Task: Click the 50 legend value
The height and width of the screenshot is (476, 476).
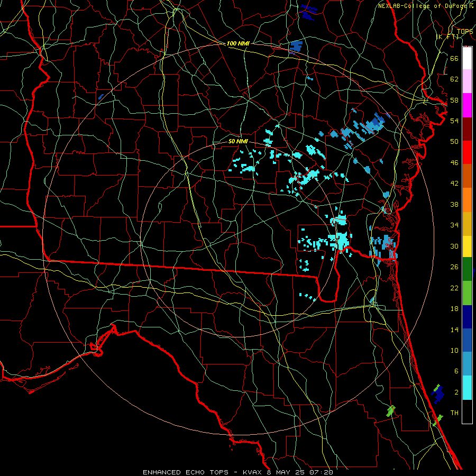Action: (454, 142)
